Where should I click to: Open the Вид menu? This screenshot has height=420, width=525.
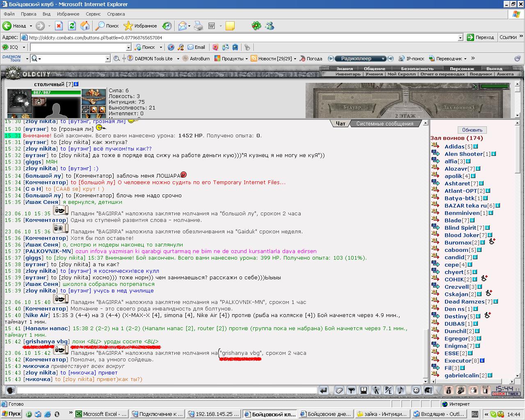coord(47,14)
